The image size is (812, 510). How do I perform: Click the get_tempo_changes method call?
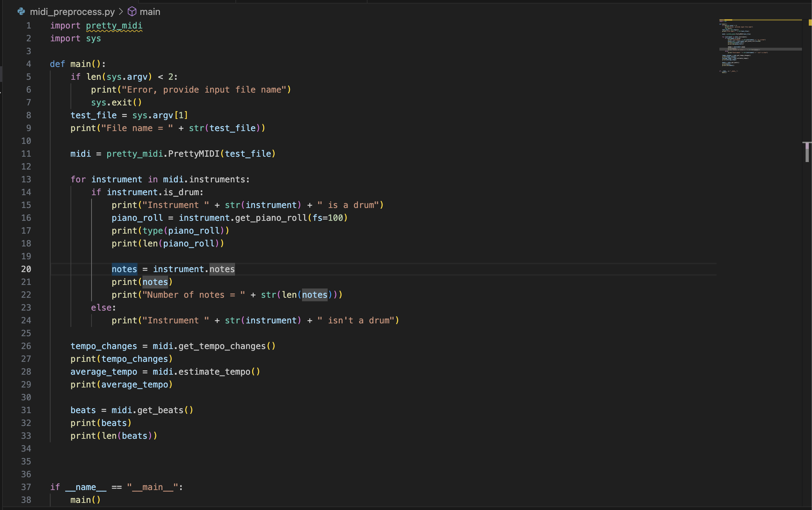pyautogui.click(x=222, y=346)
